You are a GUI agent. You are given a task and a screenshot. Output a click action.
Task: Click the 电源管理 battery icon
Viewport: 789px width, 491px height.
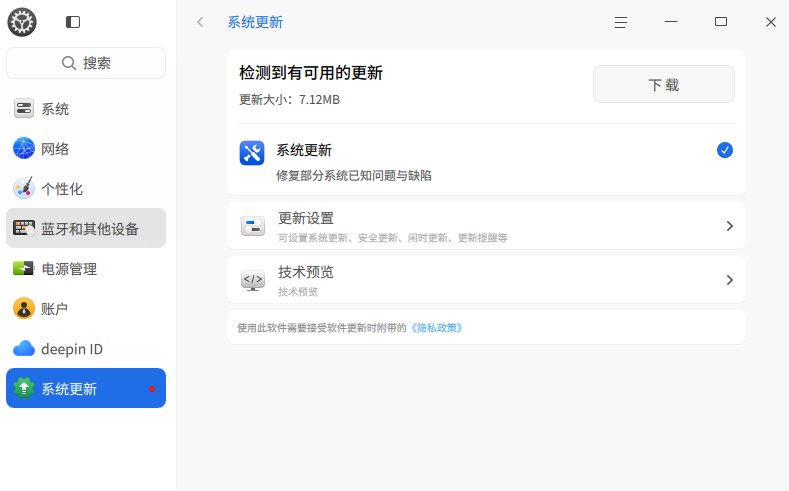[x=24, y=268]
